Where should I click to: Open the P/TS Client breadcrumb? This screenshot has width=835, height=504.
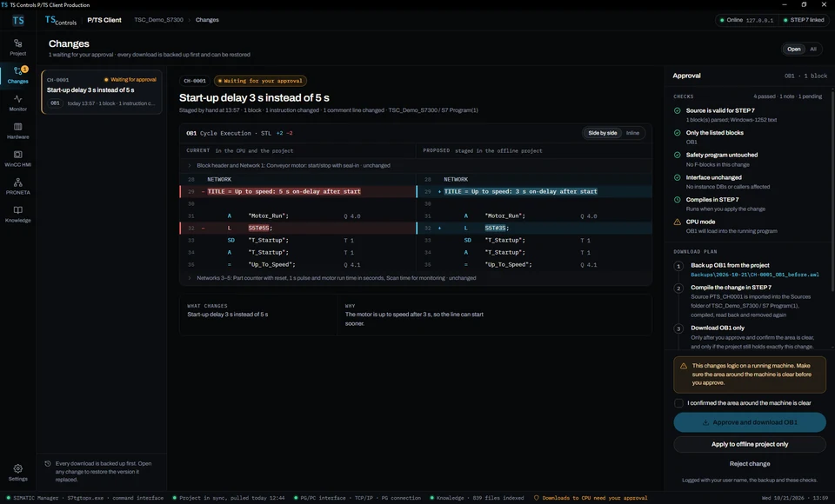tap(104, 20)
